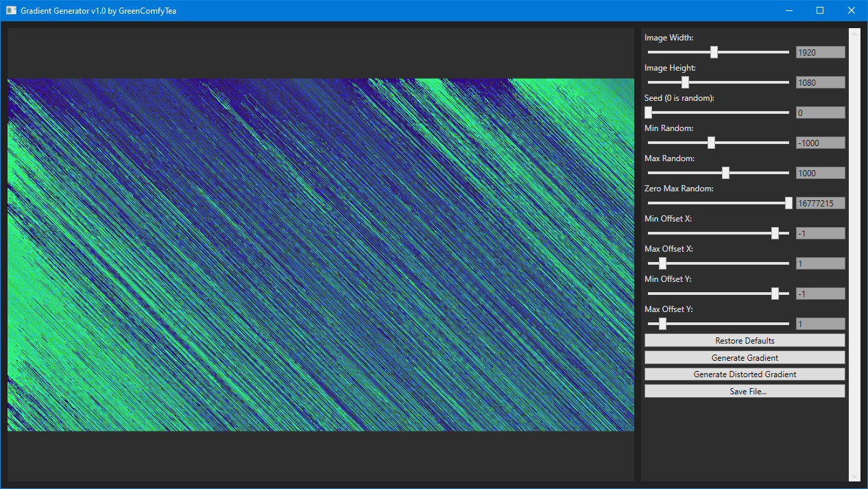Screen dimensions: 868x489
Task: Click the Min Offset X value field
Action: point(820,233)
